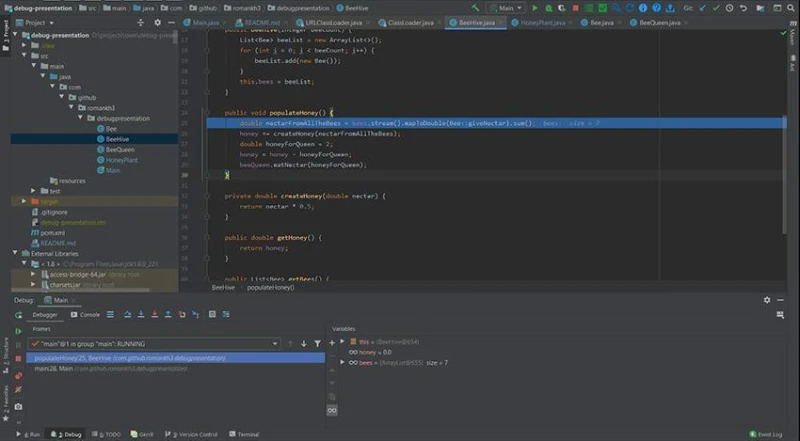Toggle the watches glasses icon in Variables
The height and width of the screenshot is (441, 800).
(332, 410)
